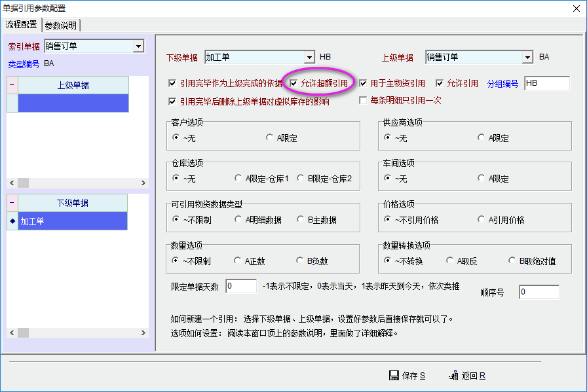Click the 限定单据天数 input field

point(241,287)
